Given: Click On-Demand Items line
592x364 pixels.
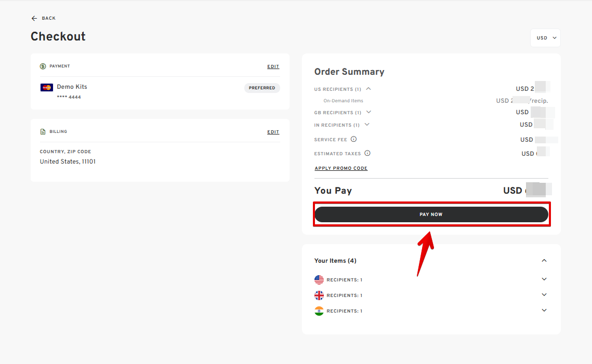Looking at the screenshot, I should (343, 101).
